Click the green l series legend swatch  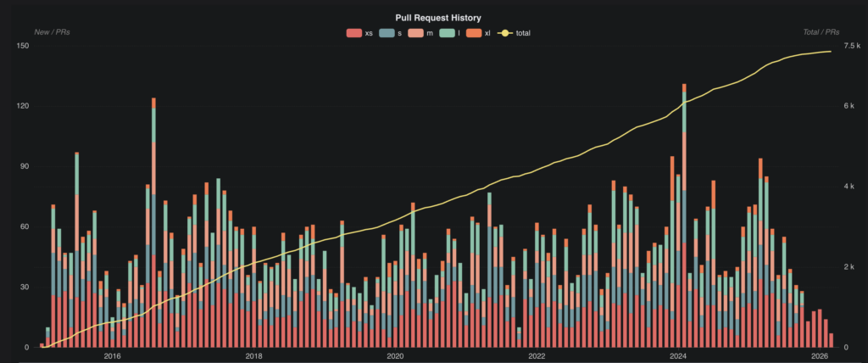coord(450,33)
